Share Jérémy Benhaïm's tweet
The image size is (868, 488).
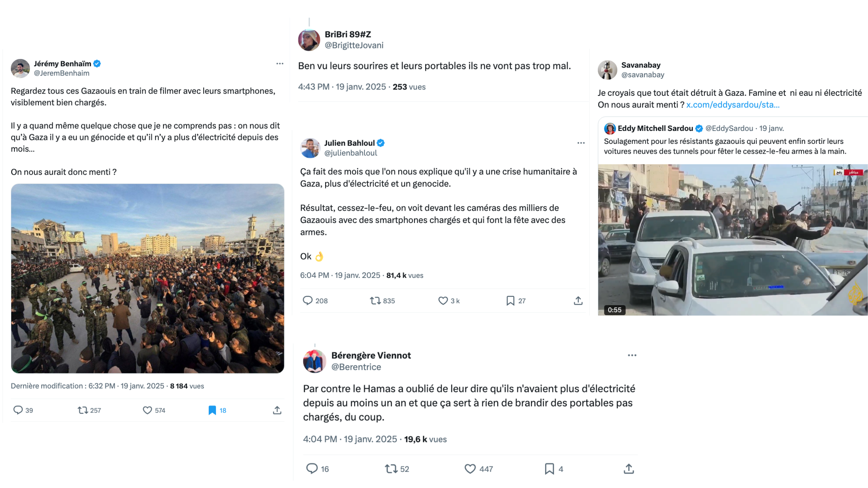tap(277, 410)
